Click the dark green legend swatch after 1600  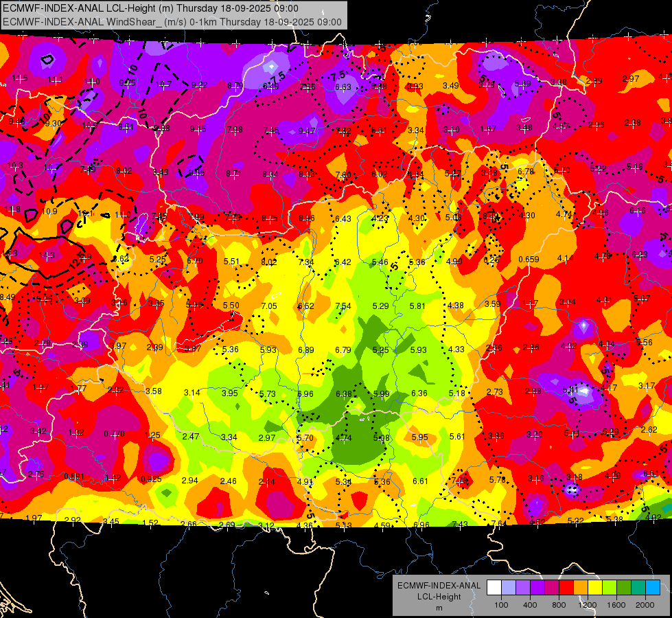pyautogui.click(x=624, y=588)
